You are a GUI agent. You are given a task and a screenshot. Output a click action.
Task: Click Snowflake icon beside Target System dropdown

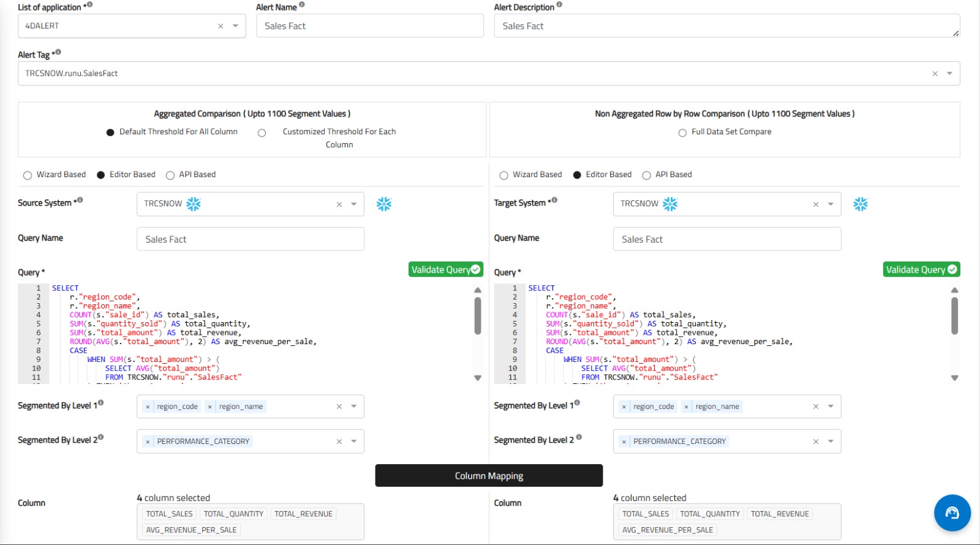[x=861, y=205]
